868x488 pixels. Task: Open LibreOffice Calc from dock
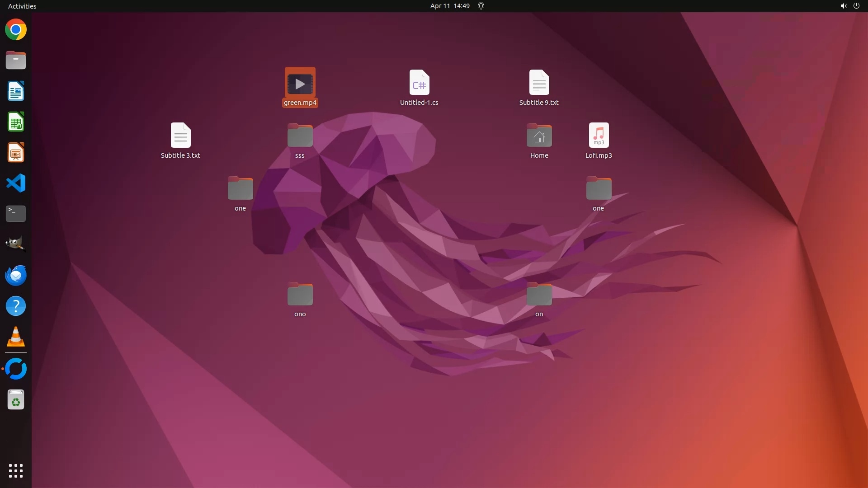point(16,122)
